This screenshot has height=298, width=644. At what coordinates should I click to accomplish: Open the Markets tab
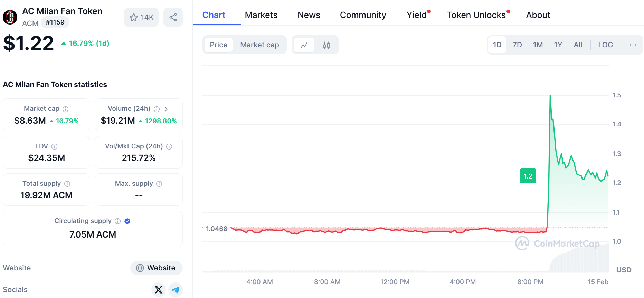261,15
